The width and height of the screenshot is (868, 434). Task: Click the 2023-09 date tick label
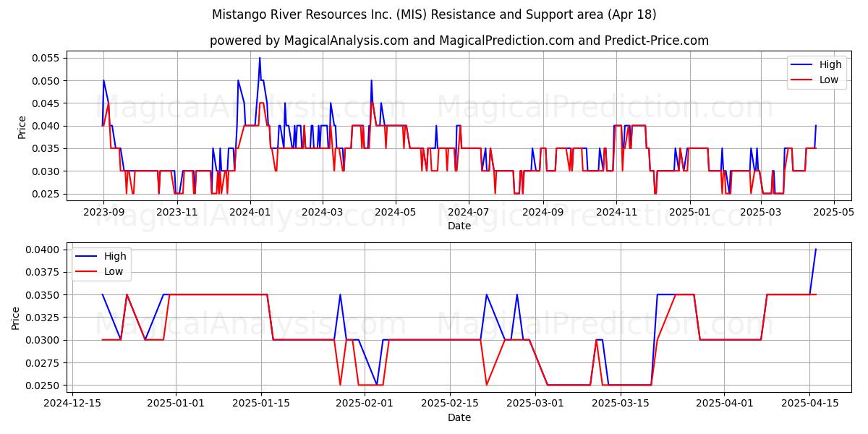pyautogui.click(x=103, y=212)
